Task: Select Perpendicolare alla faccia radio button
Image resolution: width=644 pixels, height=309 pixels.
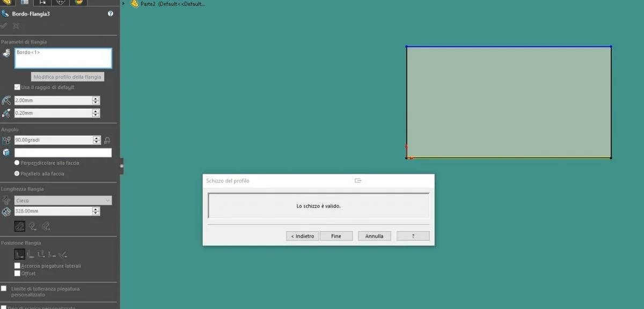Action: coord(17,163)
